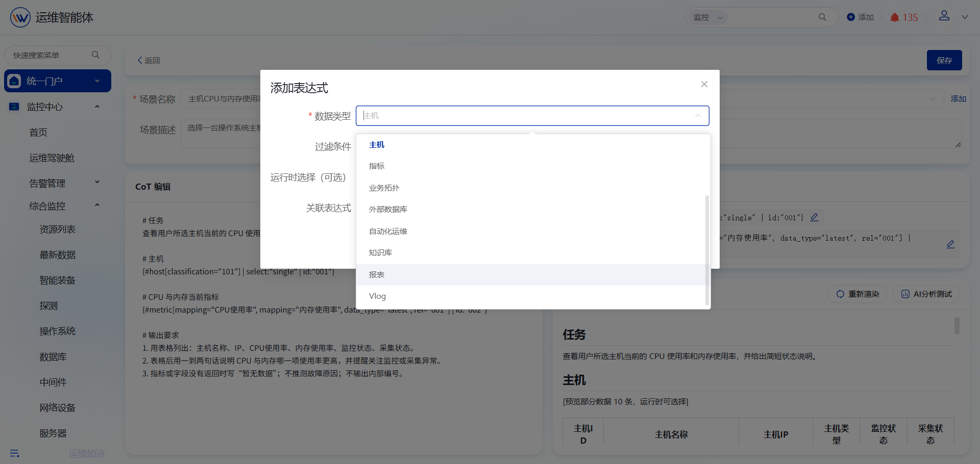Open 网络设备 menu item
The image size is (980, 464).
click(58, 408)
